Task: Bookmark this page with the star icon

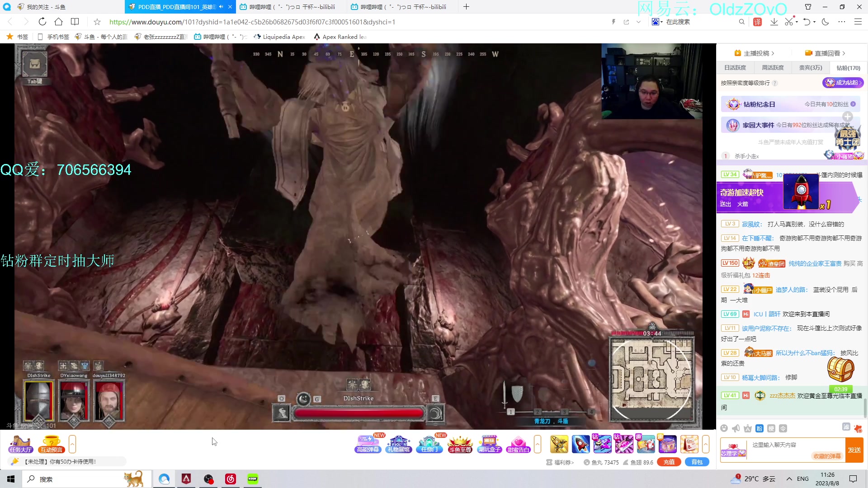Action: click(x=97, y=22)
